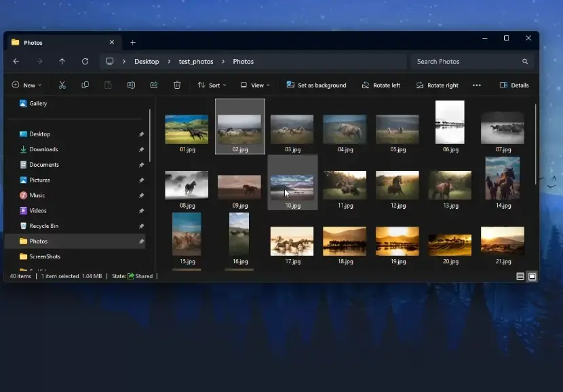Open the See more ellipsis menu

(x=476, y=85)
